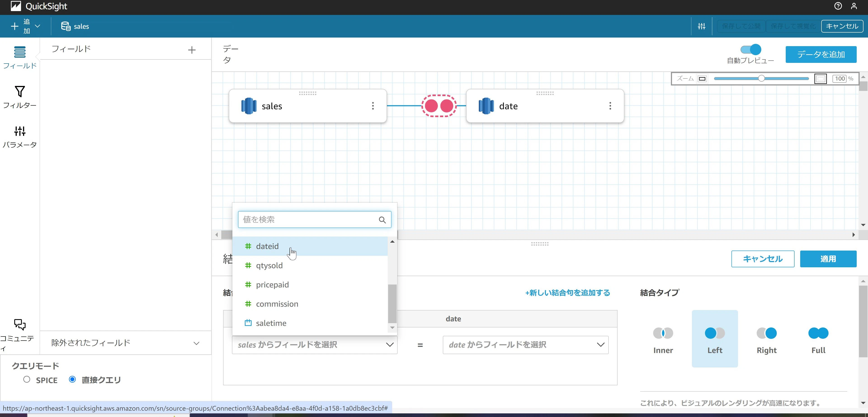Click the join panel Cancel (キャンセル) button
The image size is (868, 417).
pos(762,259)
